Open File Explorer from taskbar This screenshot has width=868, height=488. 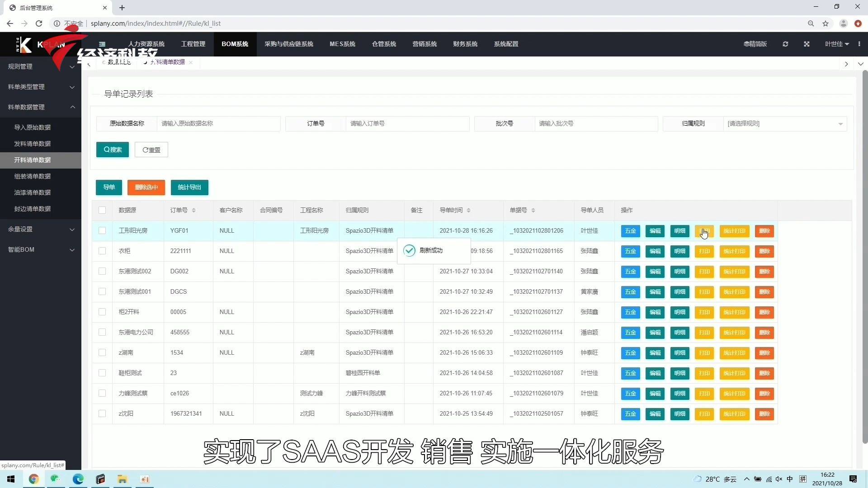point(123,479)
